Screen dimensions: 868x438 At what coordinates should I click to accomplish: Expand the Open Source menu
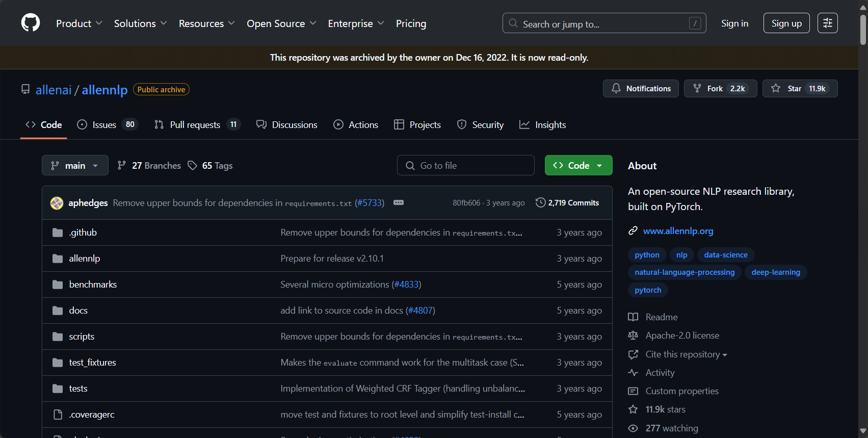(x=281, y=23)
